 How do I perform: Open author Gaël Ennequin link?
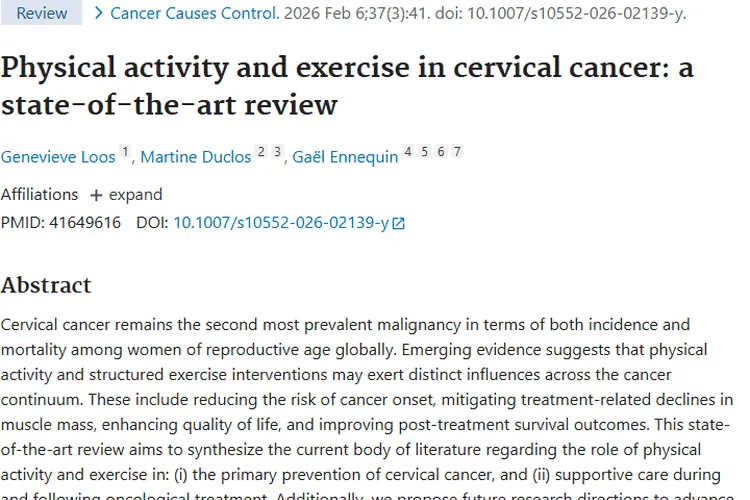tap(345, 157)
